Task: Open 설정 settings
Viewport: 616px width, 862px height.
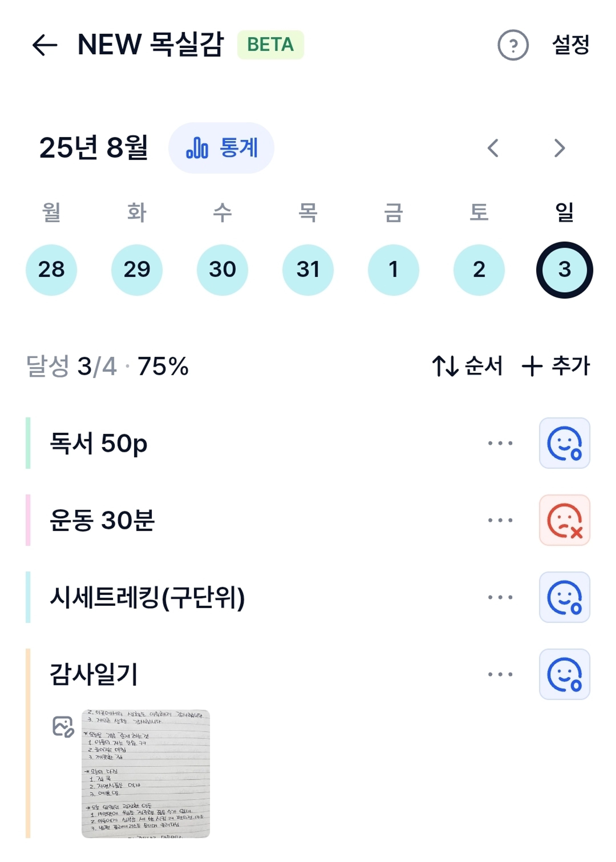Action: pos(570,45)
